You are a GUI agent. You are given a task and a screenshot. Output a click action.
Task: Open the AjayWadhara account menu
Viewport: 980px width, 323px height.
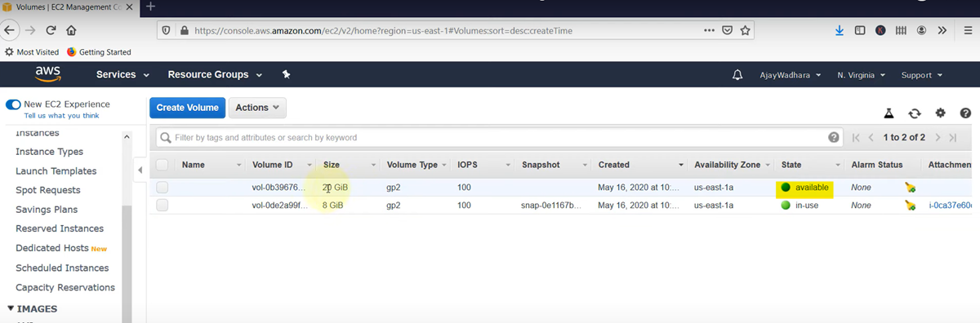791,75
